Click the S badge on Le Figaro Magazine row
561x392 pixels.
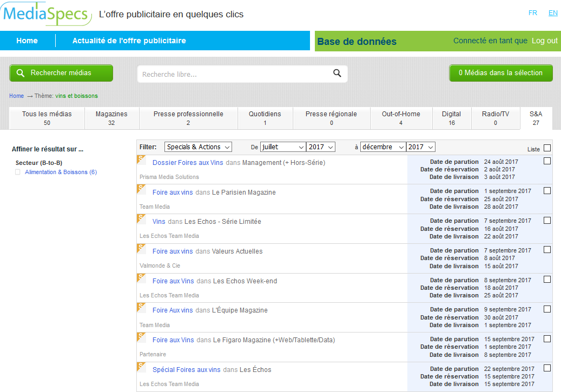[x=141, y=337]
